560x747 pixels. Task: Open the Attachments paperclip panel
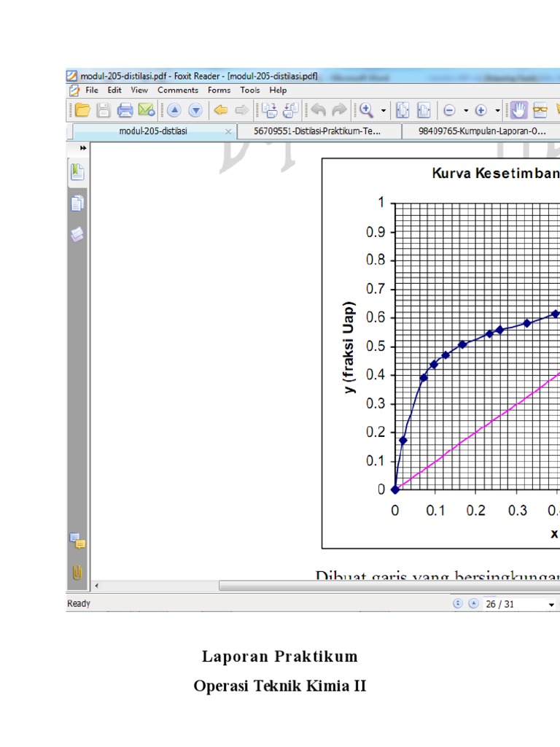pos(77,573)
